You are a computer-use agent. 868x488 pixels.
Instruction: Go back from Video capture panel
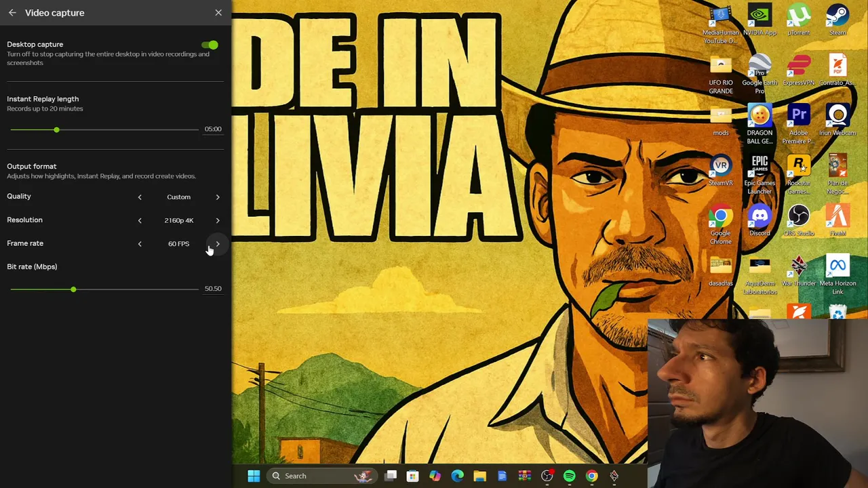(x=12, y=13)
